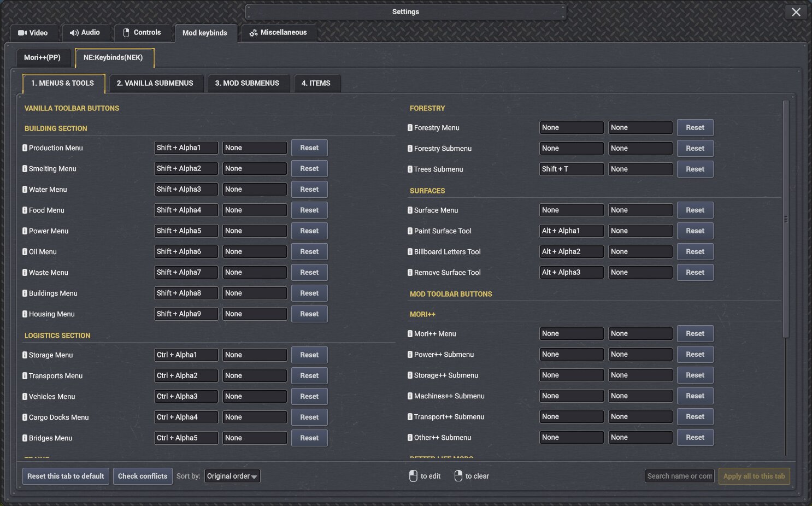Reset the Paint Surface Tool keybind

point(695,231)
